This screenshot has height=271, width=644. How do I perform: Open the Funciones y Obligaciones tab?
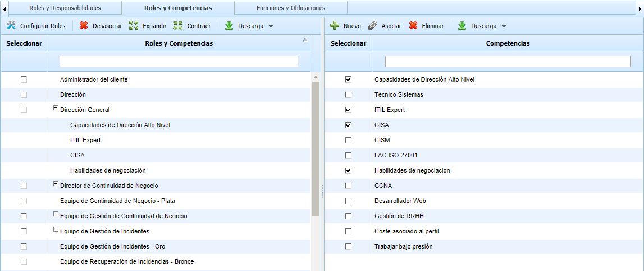290,8
